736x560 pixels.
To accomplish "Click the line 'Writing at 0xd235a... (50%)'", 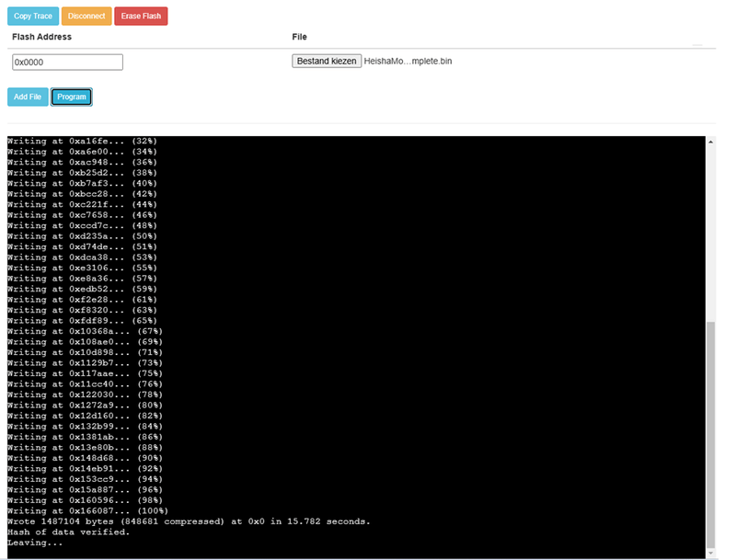I will 82,236.
